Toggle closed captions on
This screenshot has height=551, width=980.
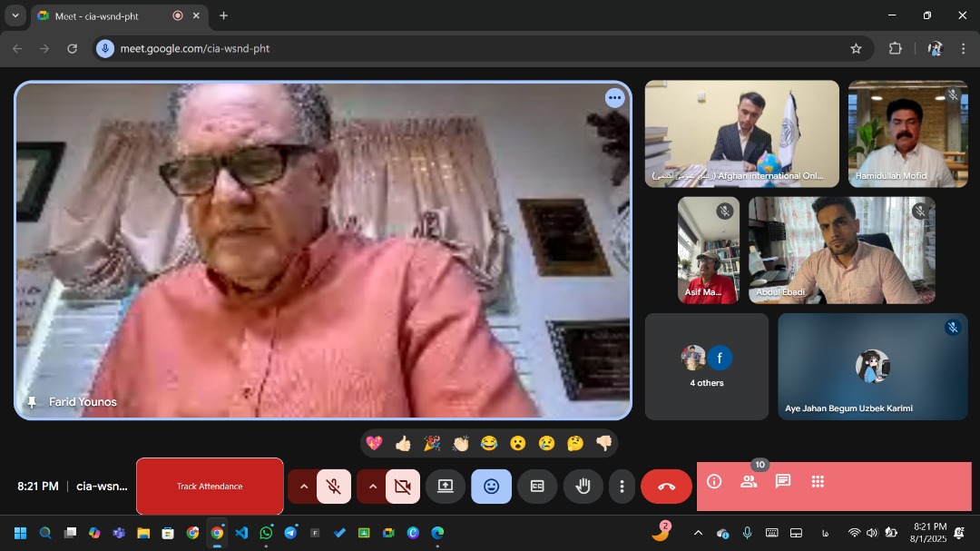(x=537, y=487)
